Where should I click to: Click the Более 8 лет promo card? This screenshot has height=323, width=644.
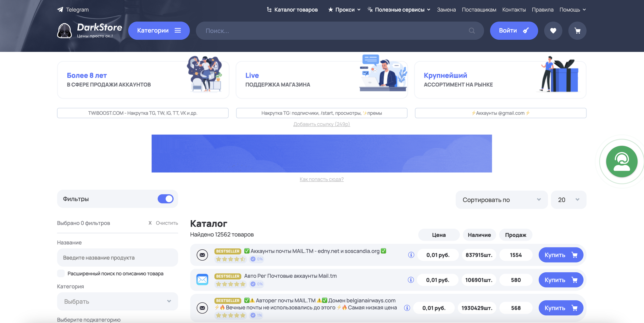(x=143, y=80)
